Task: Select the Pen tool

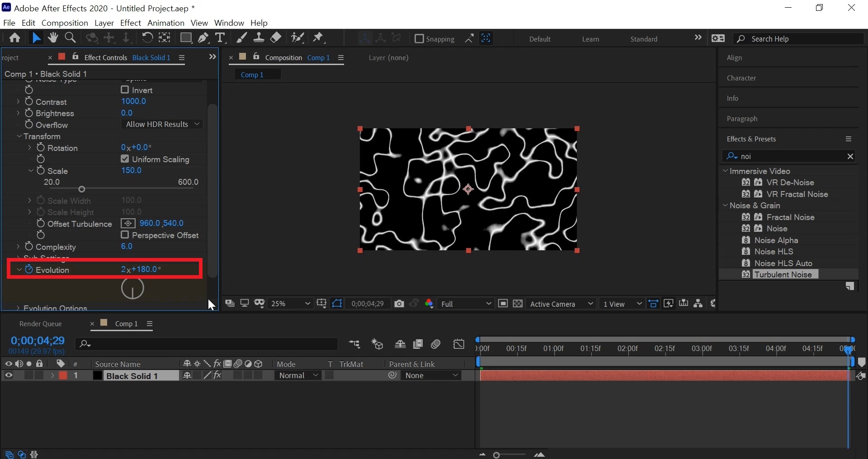Action: pos(203,38)
